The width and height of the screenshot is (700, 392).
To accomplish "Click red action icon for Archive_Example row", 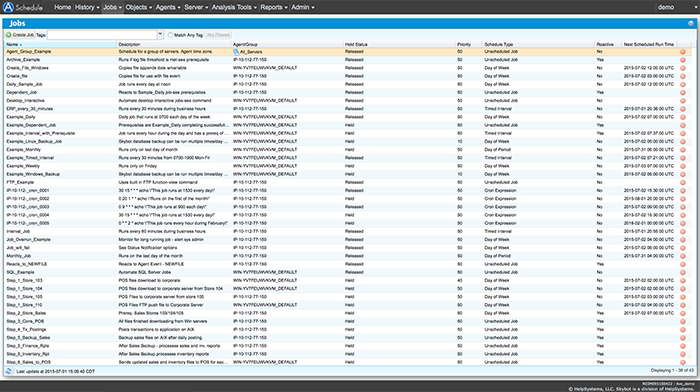I will 683,60.
